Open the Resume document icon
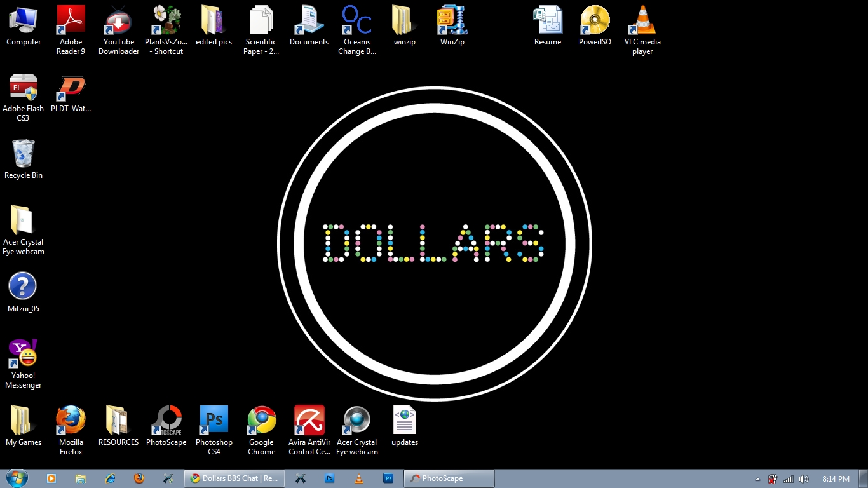Viewport: 868px width, 488px height. pyautogui.click(x=548, y=26)
